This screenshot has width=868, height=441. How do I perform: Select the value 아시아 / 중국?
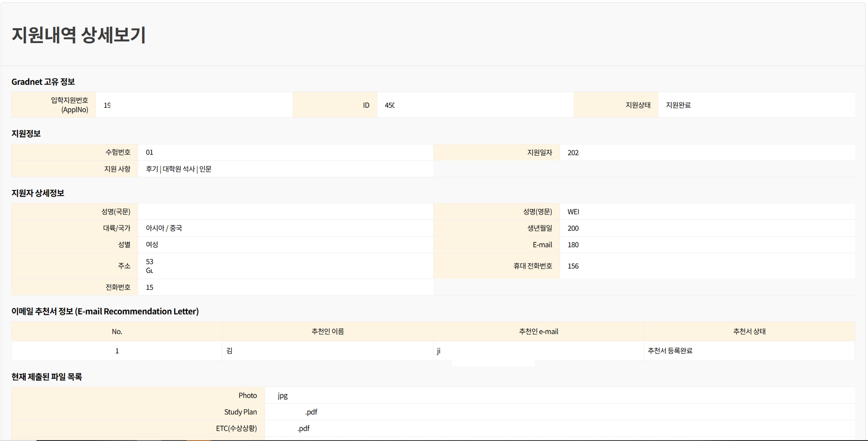[x=164, y=228]
